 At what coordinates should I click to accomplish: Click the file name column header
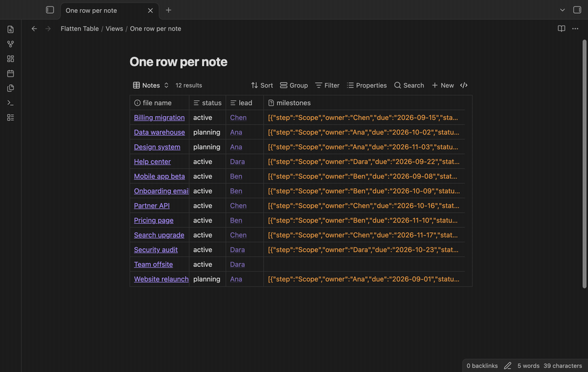[159, 102]
